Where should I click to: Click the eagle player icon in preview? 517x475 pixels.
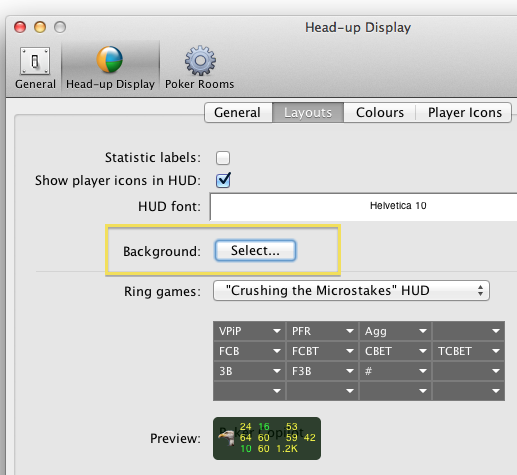click(227, 438)
